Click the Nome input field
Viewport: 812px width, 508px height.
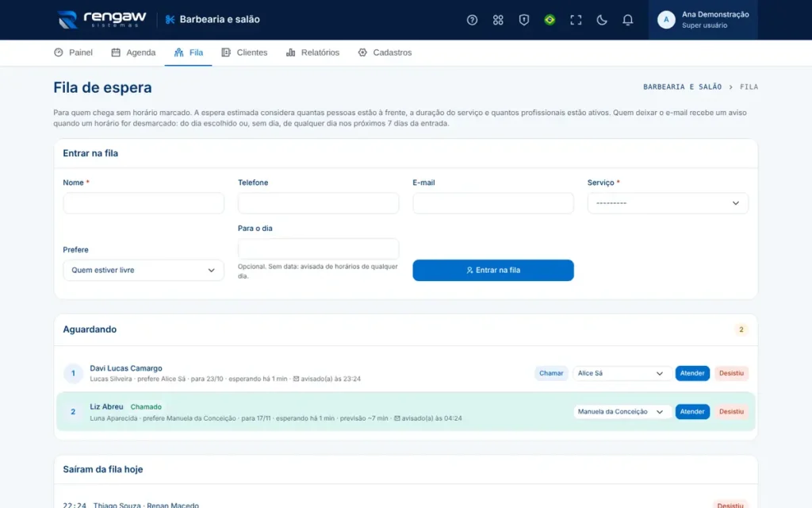click(x=144, y=203)
